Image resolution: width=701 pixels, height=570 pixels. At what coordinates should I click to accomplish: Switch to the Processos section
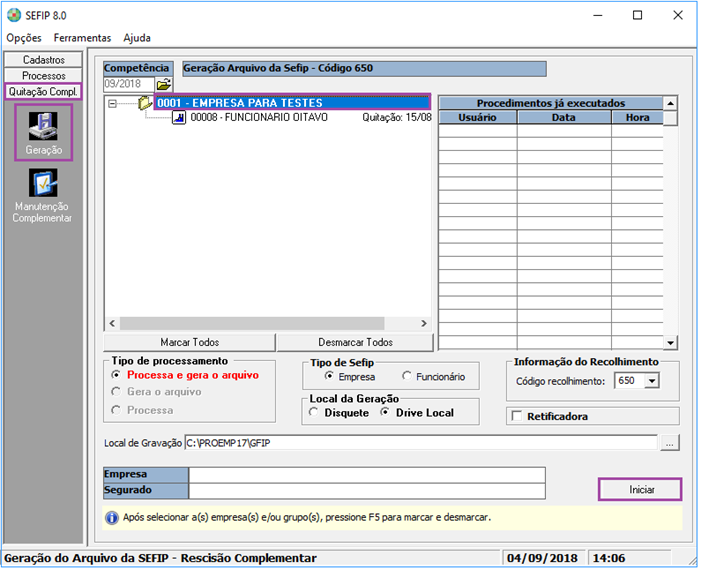43,76
